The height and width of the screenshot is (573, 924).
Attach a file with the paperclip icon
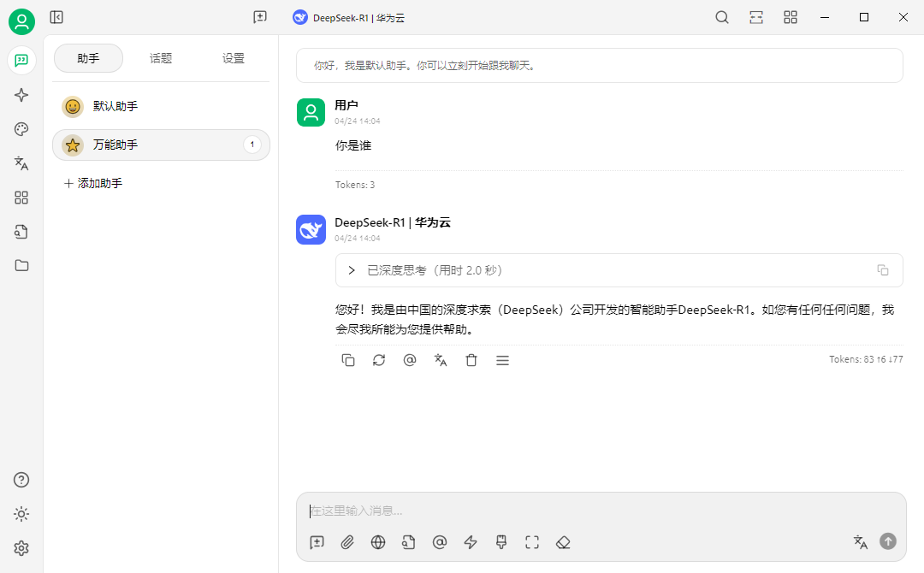pos(347,542)
